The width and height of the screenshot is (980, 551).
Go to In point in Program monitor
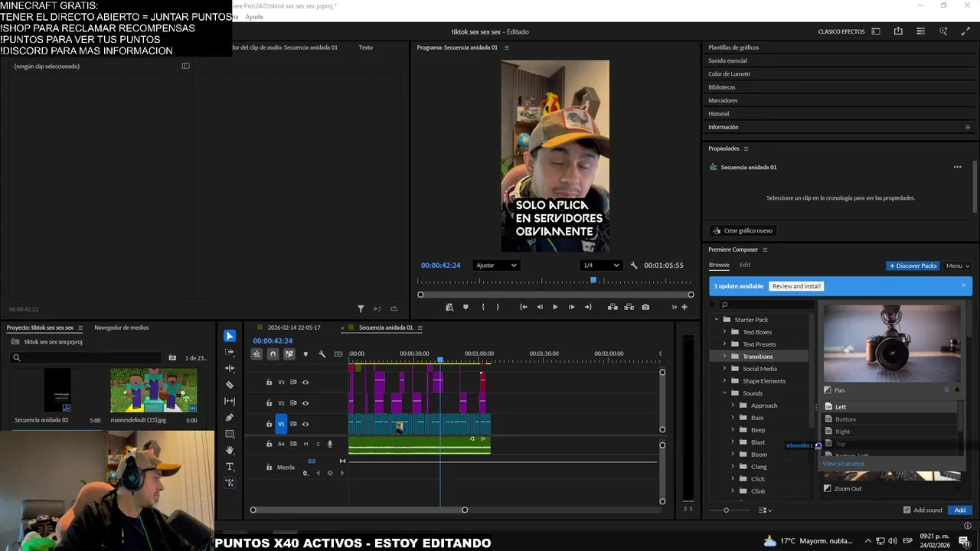[523, 307]
